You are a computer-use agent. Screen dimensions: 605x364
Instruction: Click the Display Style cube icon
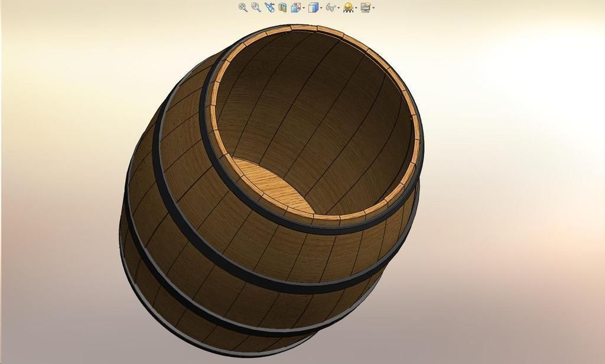coord(313,7)
